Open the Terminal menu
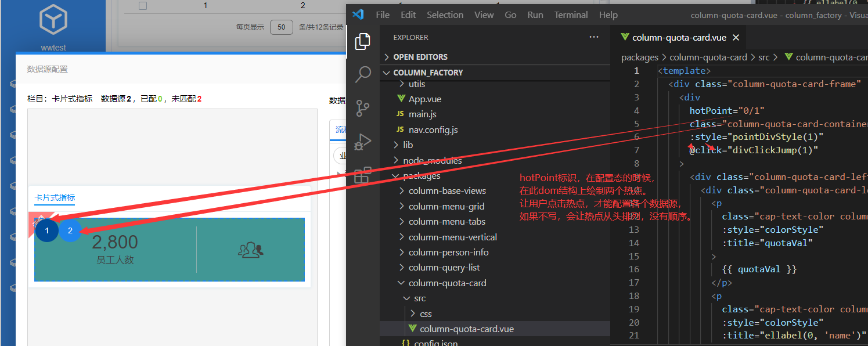 click(x=570, y=15)
